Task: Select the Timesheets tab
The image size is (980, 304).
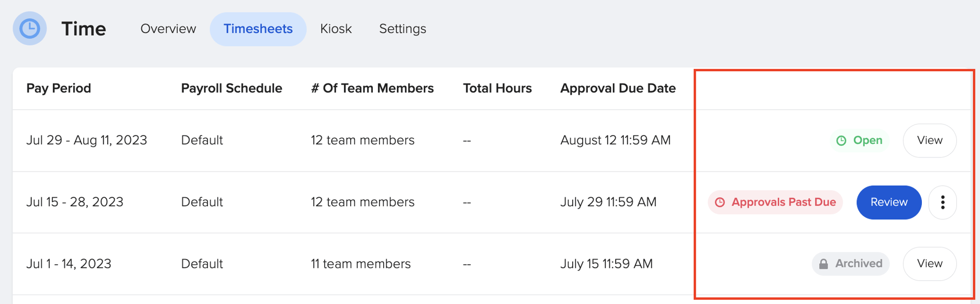Action: click(258, 29)
